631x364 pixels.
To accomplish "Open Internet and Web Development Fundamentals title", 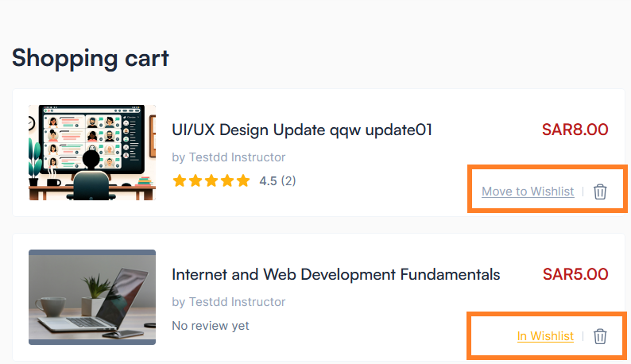I will click(336, 275).
